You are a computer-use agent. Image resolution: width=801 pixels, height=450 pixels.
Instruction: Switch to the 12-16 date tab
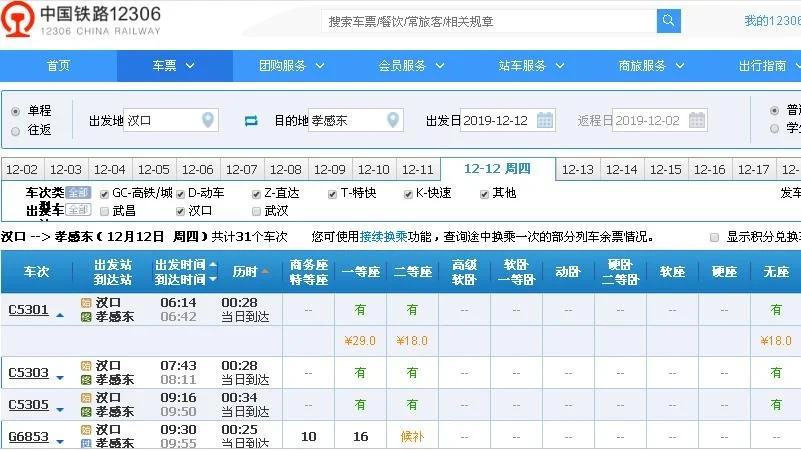[710, 169]
